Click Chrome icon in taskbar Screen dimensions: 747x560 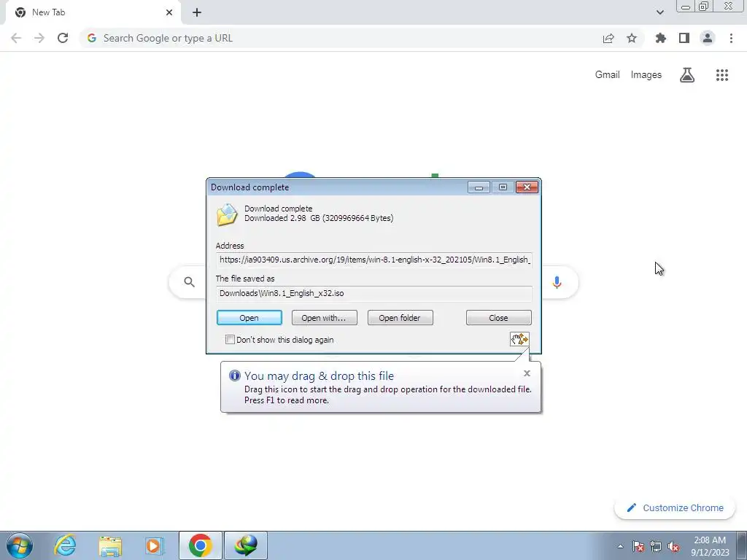point(200,545)
